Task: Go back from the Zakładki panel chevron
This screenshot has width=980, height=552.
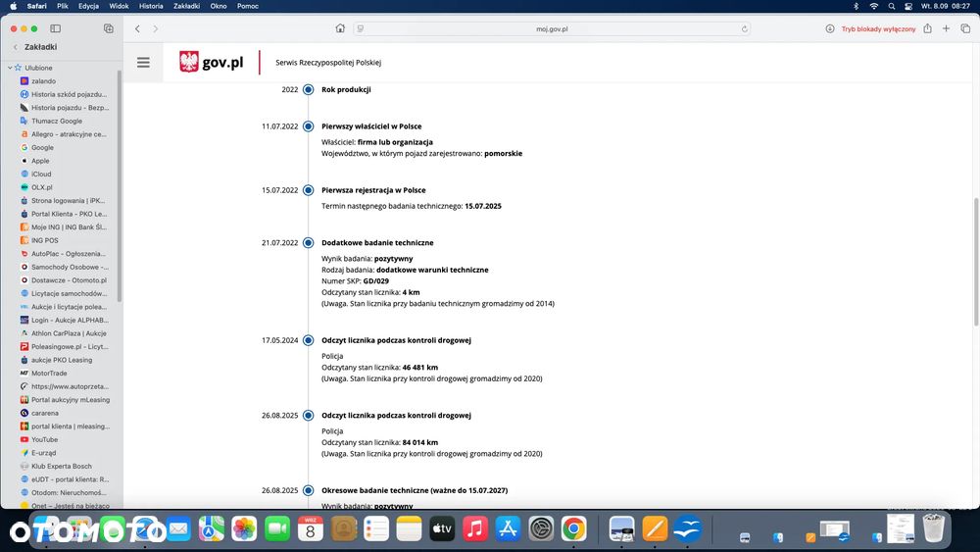Action: coord(15,47)
